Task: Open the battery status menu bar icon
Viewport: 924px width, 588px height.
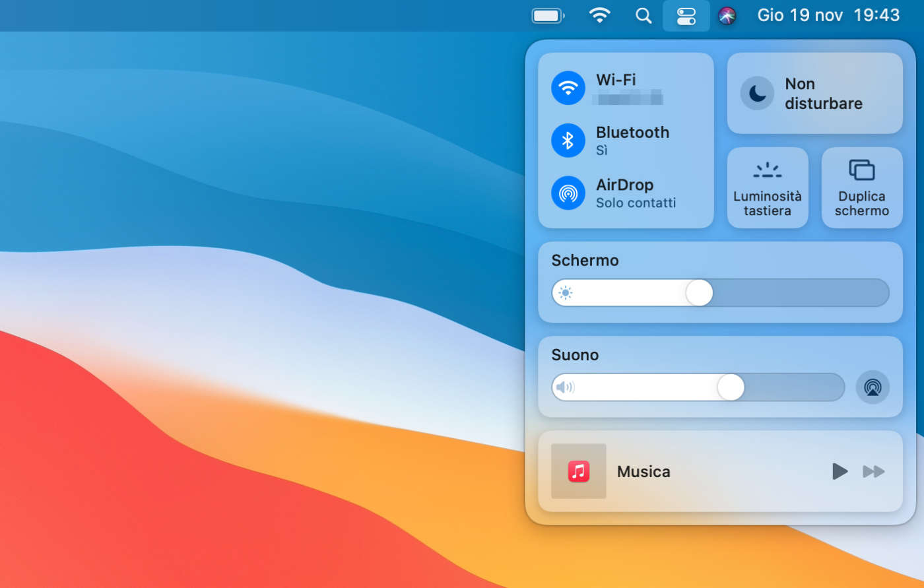Action: click(x=547, y=15)
